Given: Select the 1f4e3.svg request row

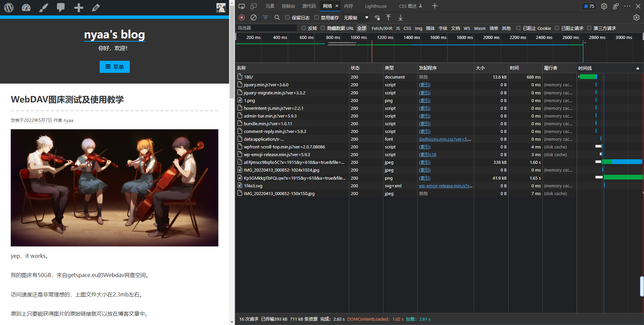Looking at the screenshot, I should tap(439, 186).
